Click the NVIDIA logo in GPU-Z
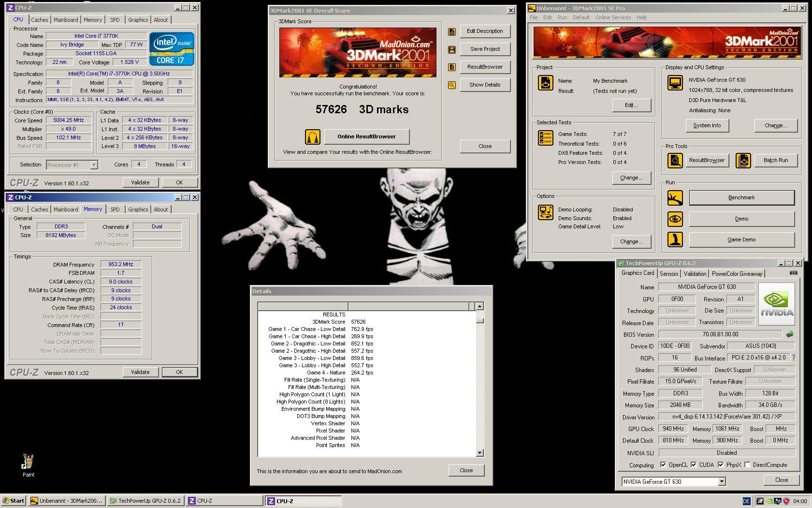812x508 pixels. [776, 304]
